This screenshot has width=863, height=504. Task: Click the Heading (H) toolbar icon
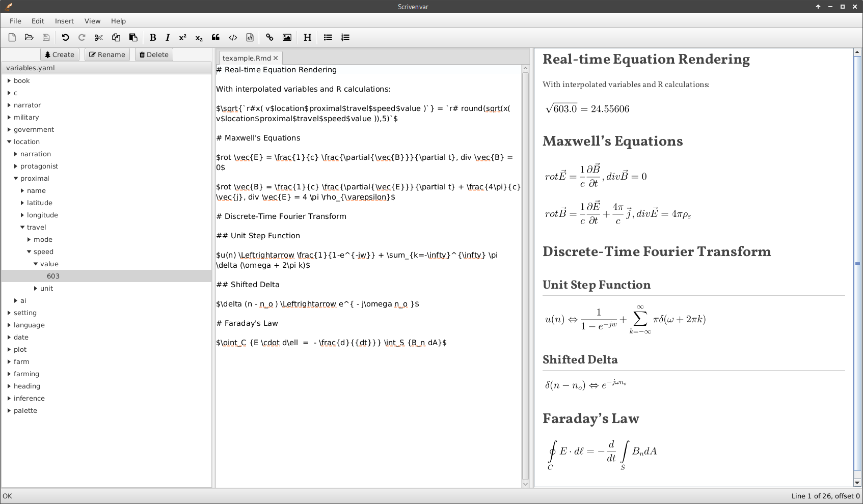pos(307,37)
